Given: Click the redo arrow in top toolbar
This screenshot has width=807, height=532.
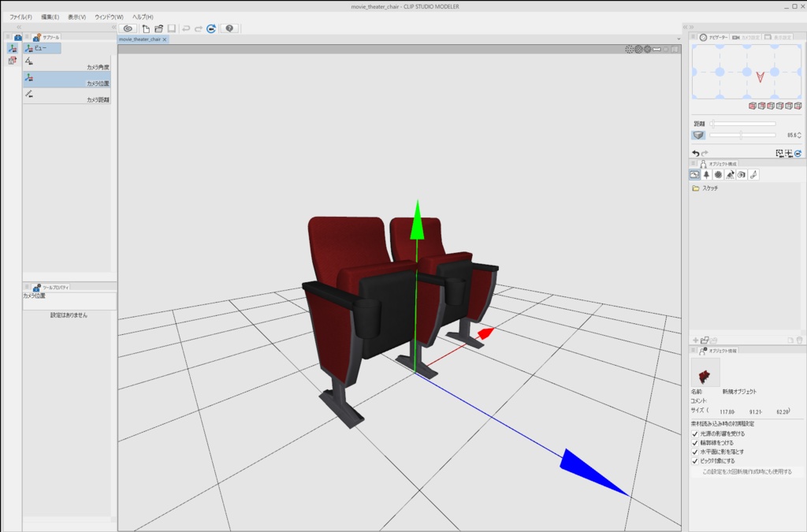Looking at the screenshot, I should click(x=199, y=29).
